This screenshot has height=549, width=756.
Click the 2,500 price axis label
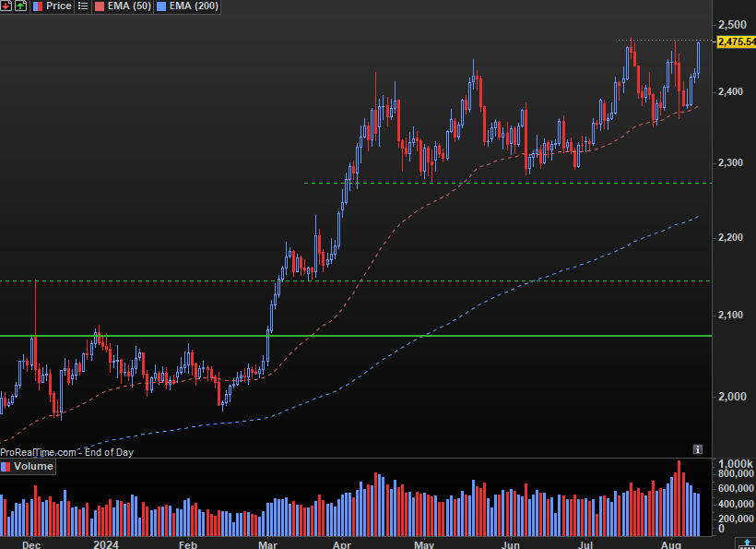click(x=732, y=25)
